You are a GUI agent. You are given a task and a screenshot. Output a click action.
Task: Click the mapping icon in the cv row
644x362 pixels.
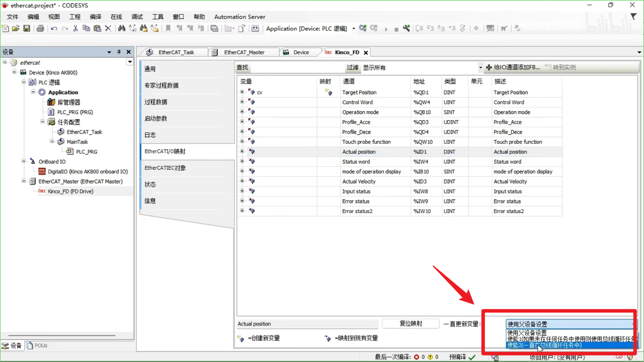pos(329,93)
